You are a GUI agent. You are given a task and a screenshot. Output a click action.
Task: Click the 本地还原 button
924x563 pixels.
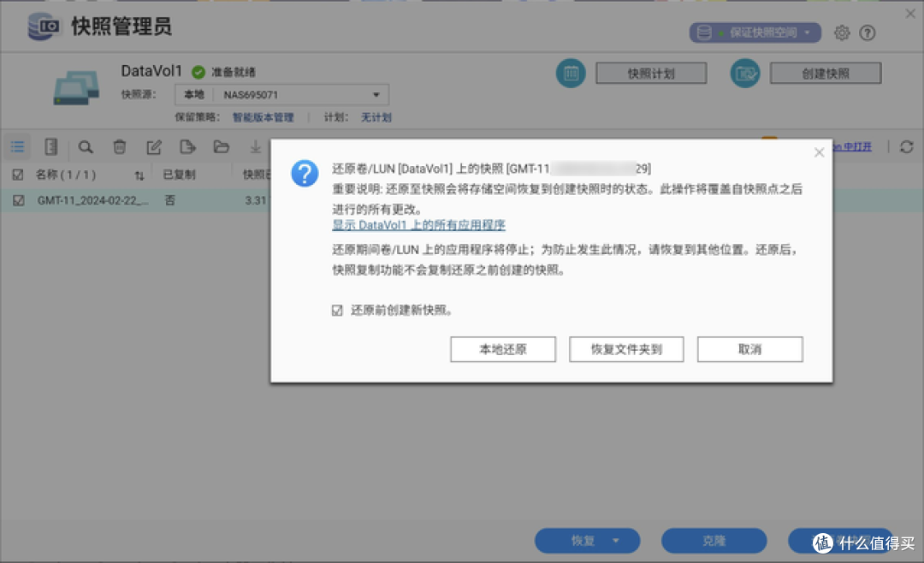503,350
